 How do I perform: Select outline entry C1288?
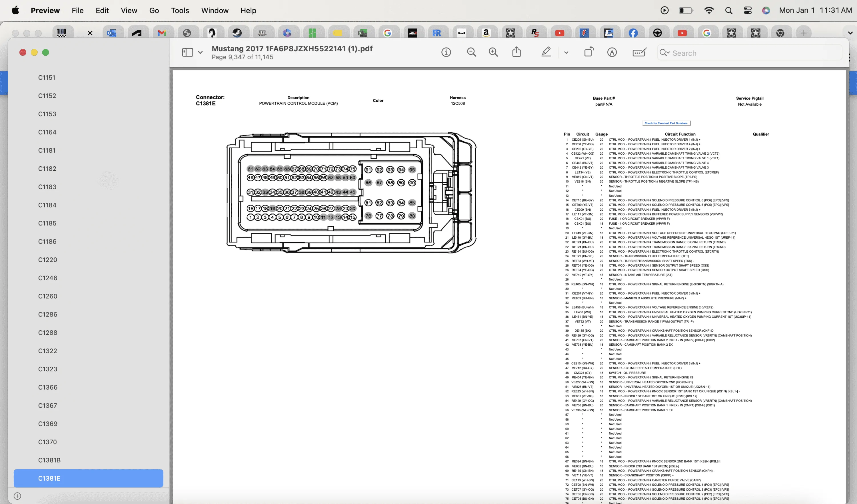pyautogui.click(x=47, y=333)
